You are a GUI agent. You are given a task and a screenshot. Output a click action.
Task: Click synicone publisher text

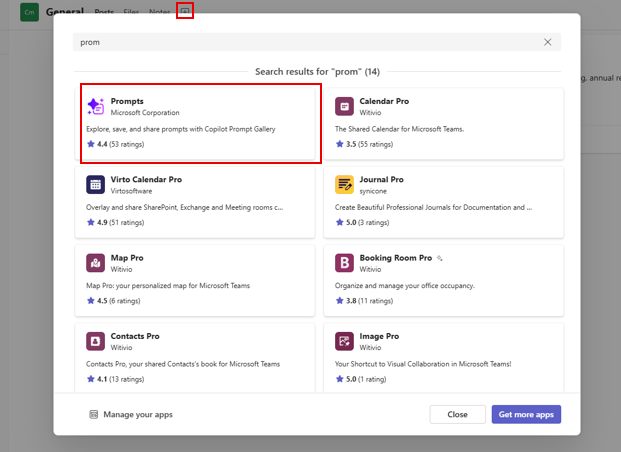click(x=373, y=191)
